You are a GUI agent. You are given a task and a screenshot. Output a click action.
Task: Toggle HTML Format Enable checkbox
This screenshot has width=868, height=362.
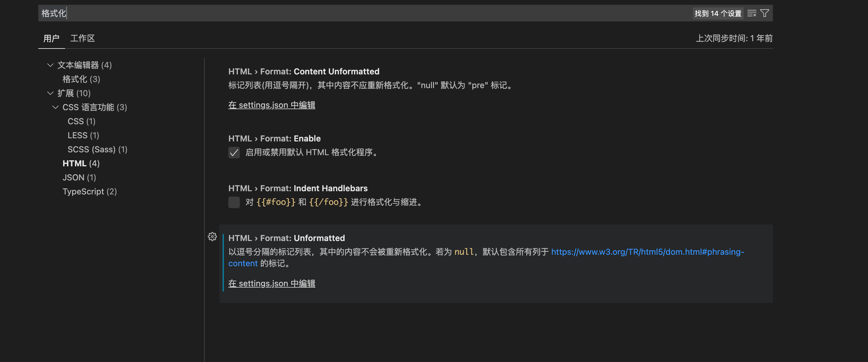point(234,153)
